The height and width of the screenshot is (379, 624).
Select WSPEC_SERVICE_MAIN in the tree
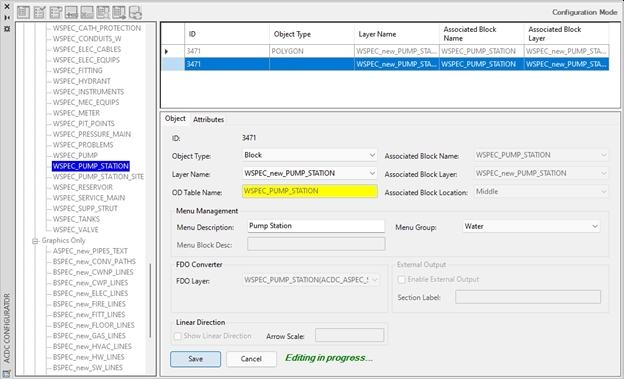[x=89, y=198]
